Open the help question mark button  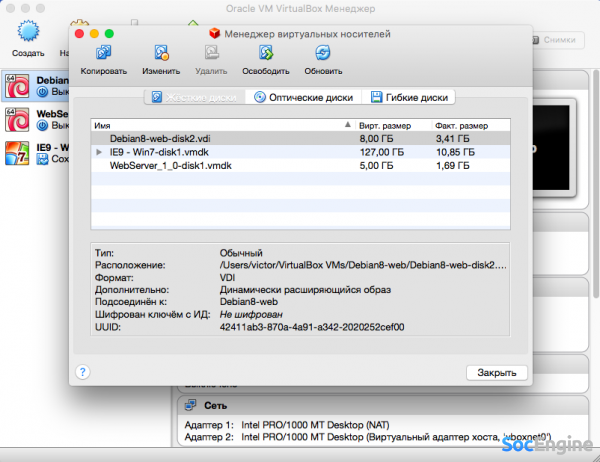click(x=83, y=372)
